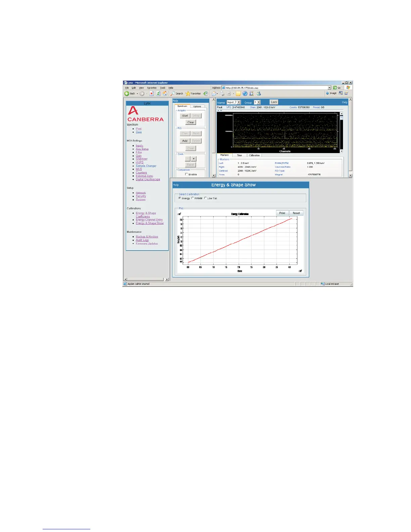Switch to the Markers tab
This screenshot has height=532, width=411.
[x=224, y=155]
